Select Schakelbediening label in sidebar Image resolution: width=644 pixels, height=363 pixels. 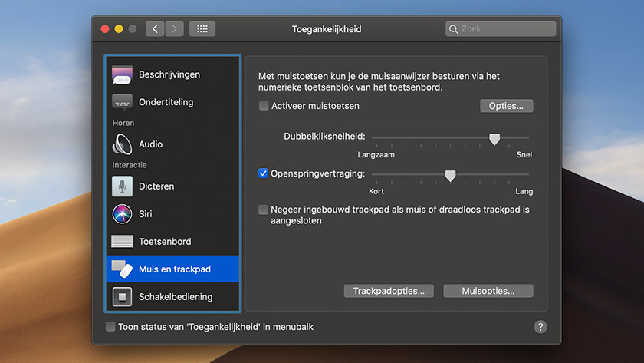point(176,297)
